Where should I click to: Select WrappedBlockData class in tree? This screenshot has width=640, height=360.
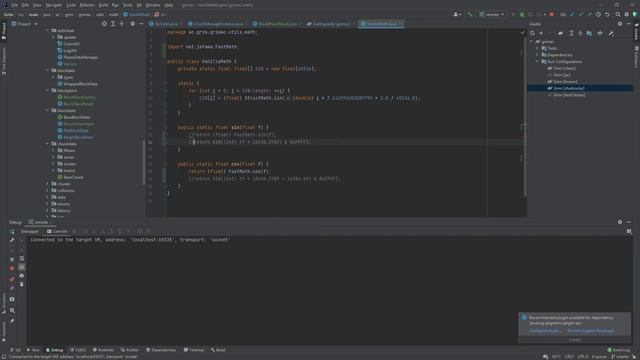point(80,84)
